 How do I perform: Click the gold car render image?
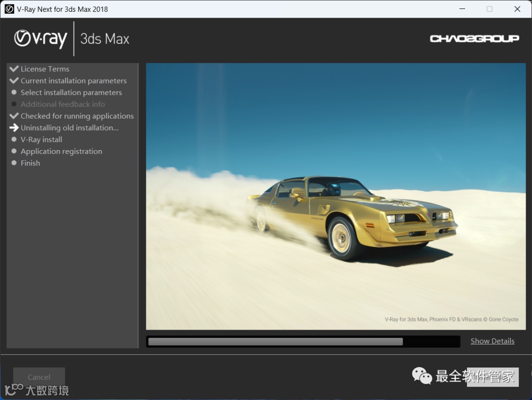pos(336,196)
